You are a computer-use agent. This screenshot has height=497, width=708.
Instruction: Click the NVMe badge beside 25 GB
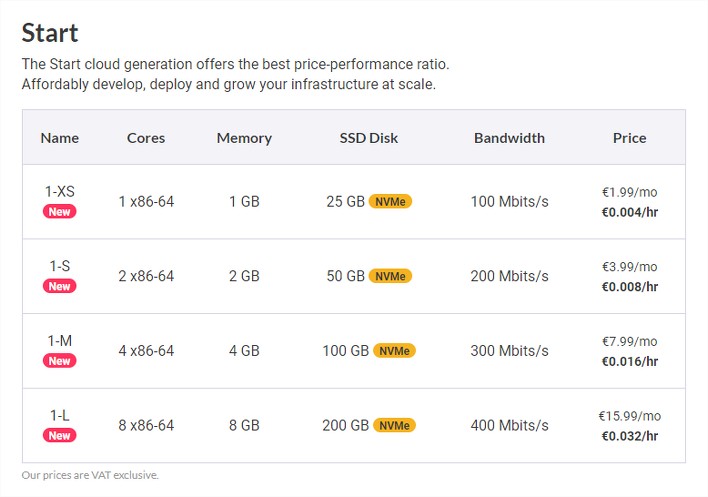(x=390, y=201)
